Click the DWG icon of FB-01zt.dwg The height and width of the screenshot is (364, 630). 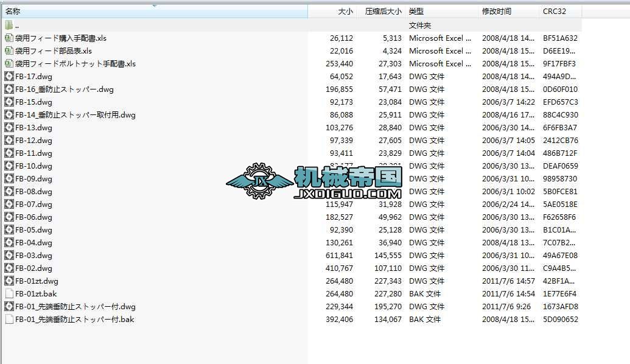[9, 281]
